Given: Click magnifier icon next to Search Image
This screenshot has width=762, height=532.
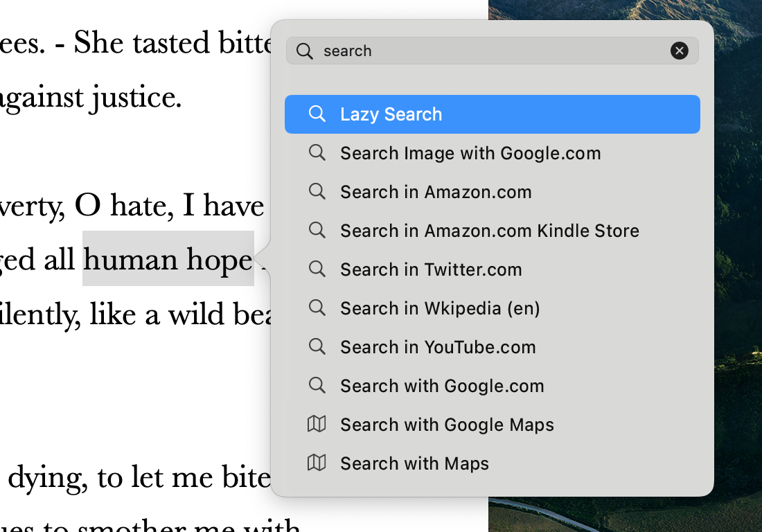Looking at the screenshot, I should coord(317,152).
